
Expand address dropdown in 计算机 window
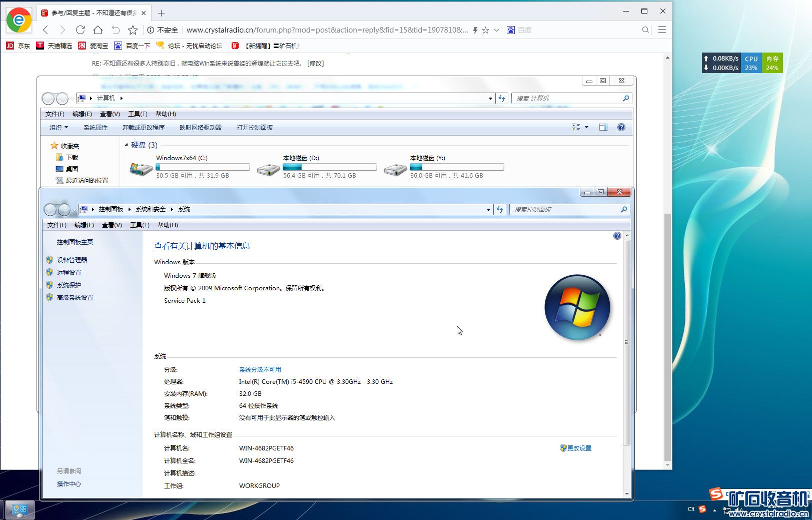(x=490, y=99)
